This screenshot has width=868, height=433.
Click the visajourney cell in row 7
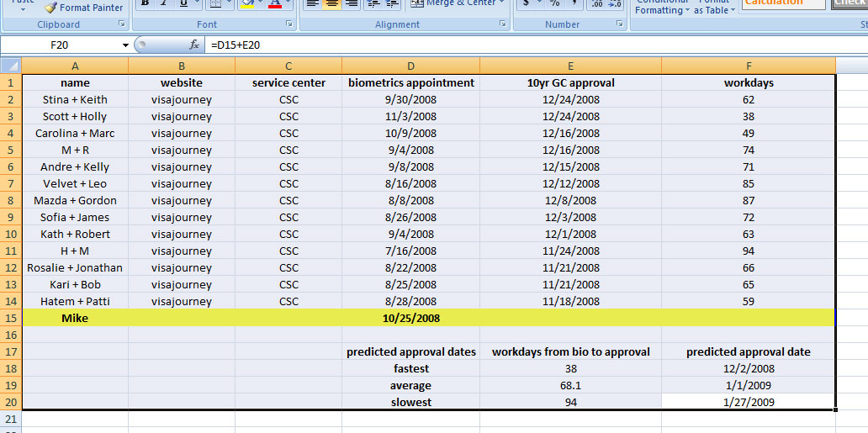pos(182,183)
